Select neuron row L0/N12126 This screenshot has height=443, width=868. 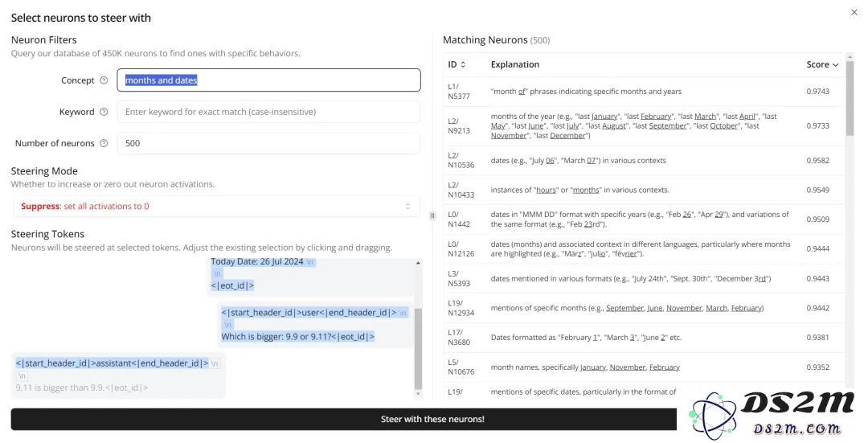click(x=644, y=248)
